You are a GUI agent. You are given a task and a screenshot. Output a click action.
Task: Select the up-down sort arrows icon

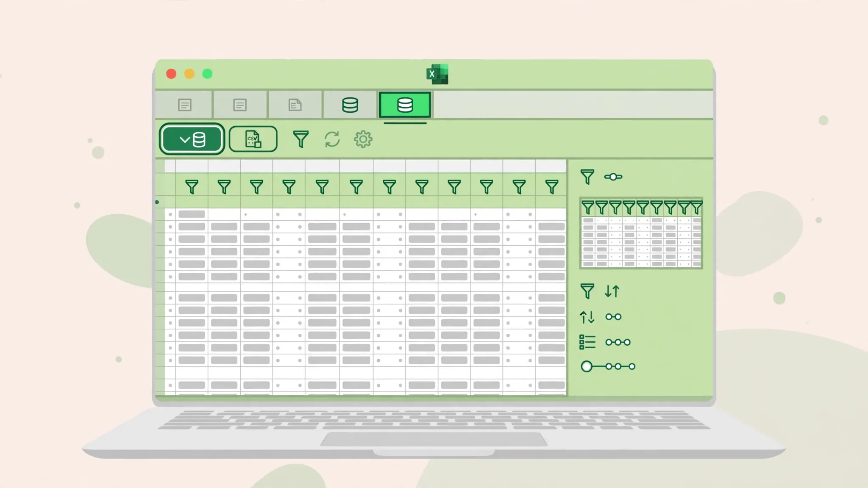coord(587,316)
